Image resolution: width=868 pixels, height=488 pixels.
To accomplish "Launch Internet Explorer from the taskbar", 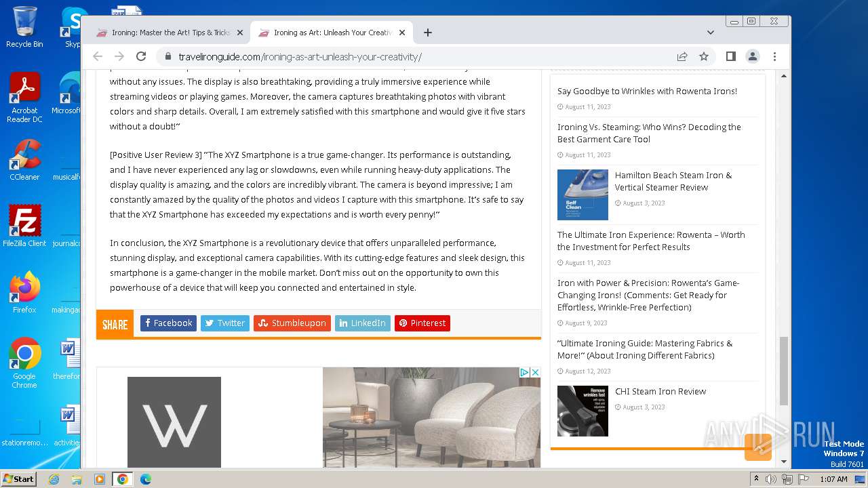I will coord(54,479).
